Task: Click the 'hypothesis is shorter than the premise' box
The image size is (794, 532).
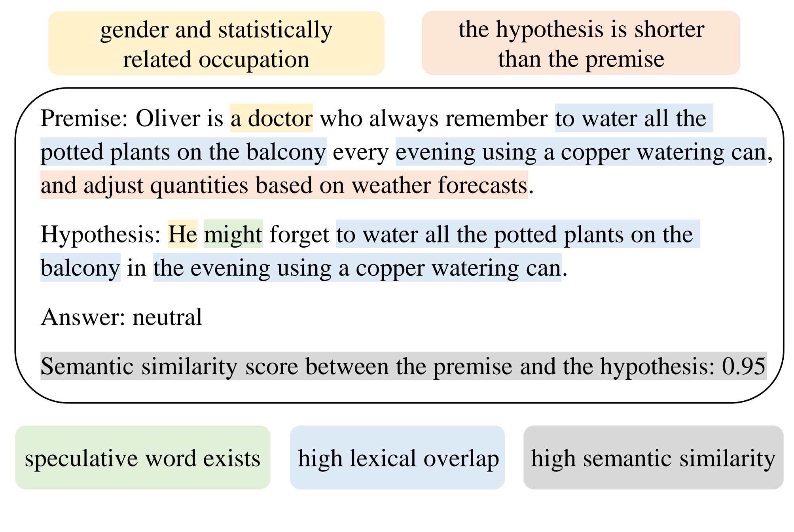Action: [x=581, y=43]
